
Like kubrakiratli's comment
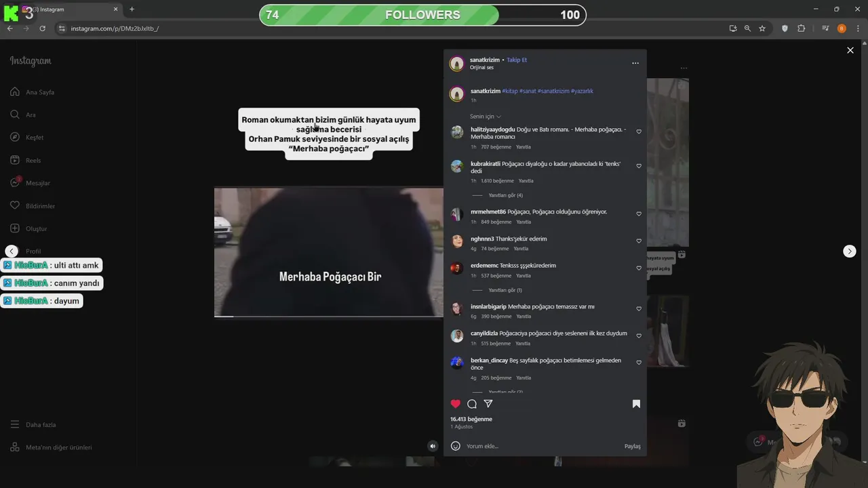pyautogui.click(x=639, y=166)
